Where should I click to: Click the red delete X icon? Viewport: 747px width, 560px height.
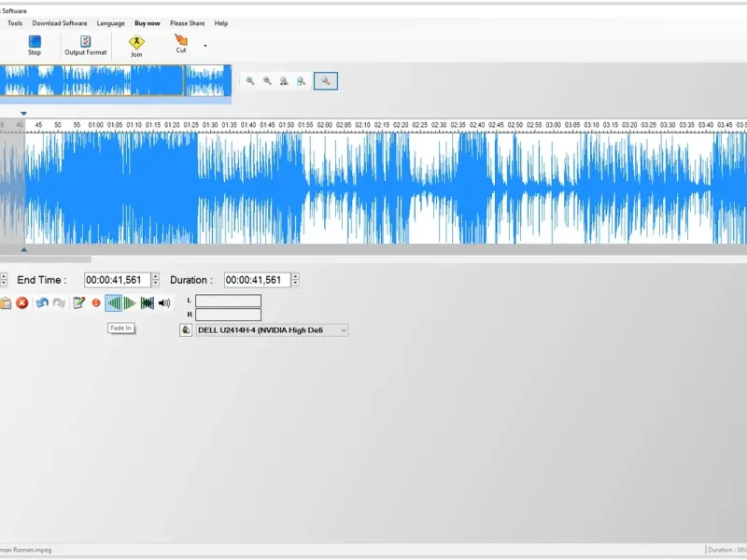click(x=21, y=302)
